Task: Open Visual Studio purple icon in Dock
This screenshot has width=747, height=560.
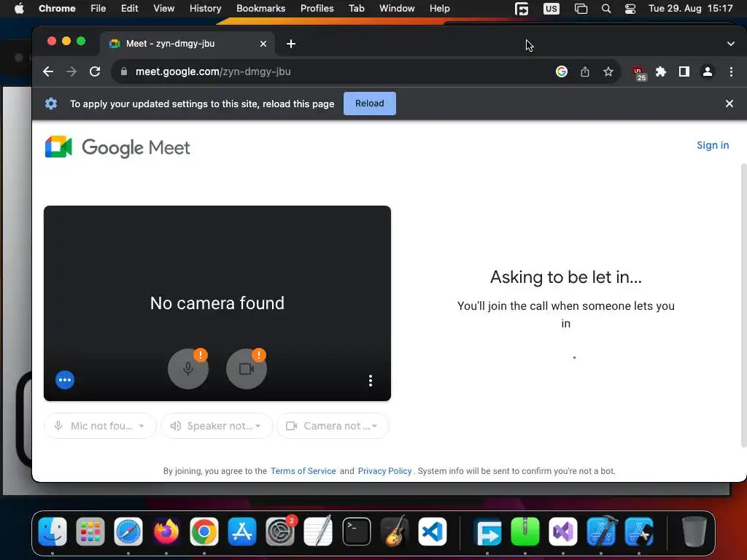Action: 563,532
